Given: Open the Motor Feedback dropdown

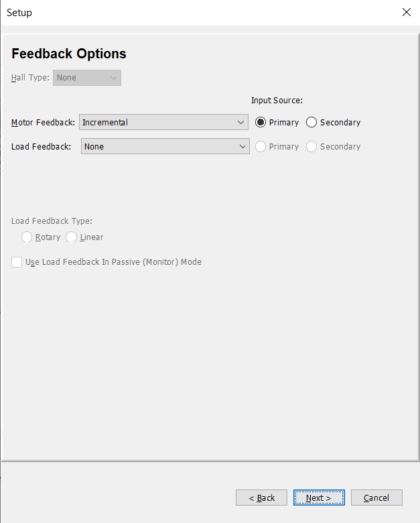Looking at the screenshot, I should point(163,123).
